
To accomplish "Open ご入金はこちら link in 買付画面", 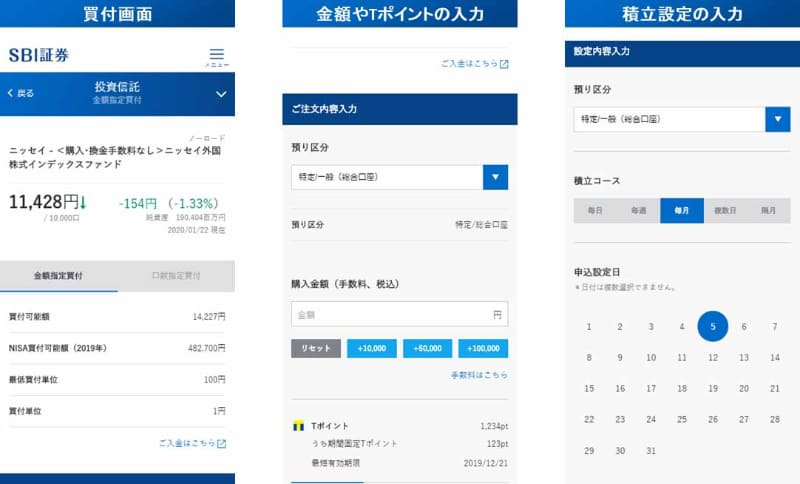I will 192,443.
